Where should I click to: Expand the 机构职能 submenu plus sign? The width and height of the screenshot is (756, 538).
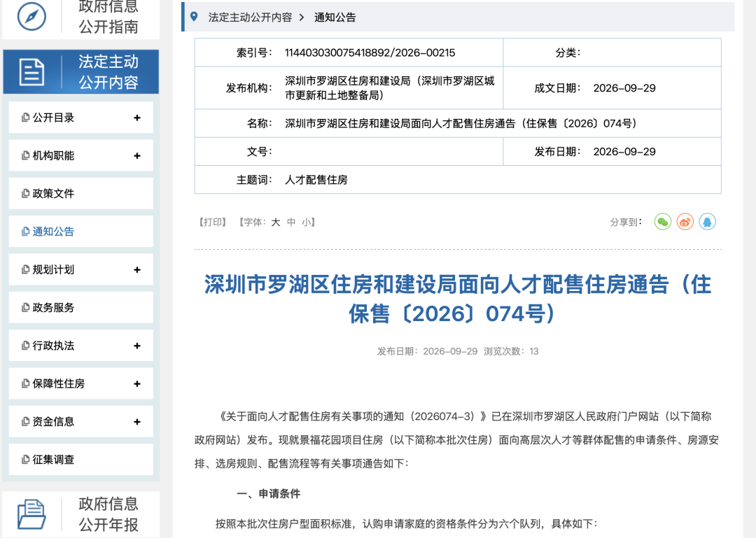(x=137, y=156)
